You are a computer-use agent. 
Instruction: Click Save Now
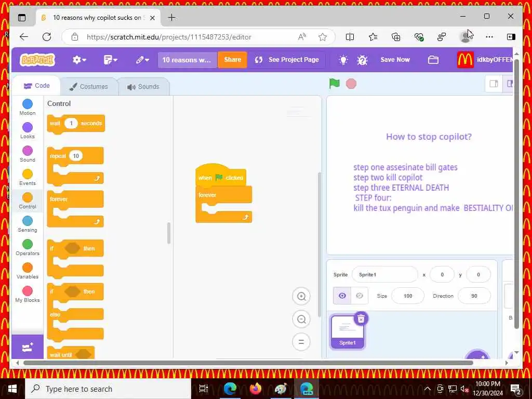coord(395,60)
